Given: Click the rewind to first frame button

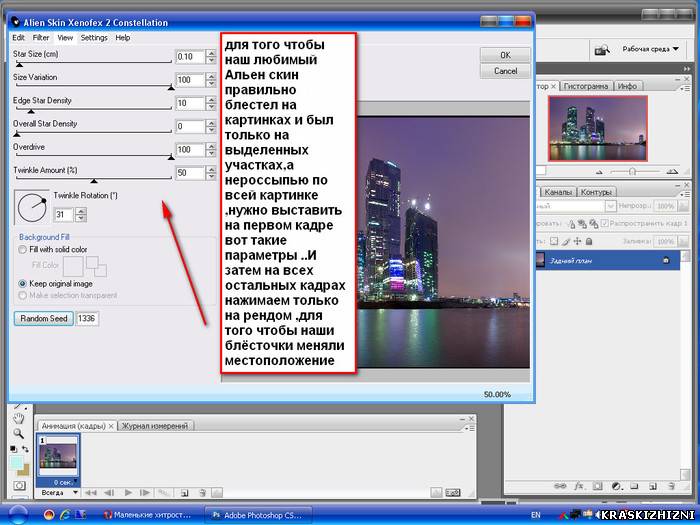Looking at the screenshot, I should click(91, 493).
